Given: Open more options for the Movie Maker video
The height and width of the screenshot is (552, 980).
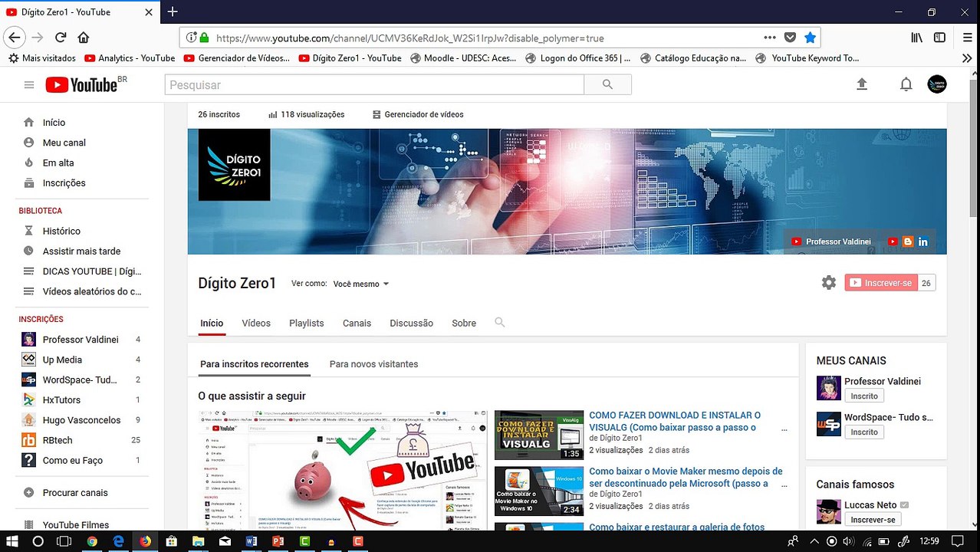Looking at the screenshot, I should point(784,486).
